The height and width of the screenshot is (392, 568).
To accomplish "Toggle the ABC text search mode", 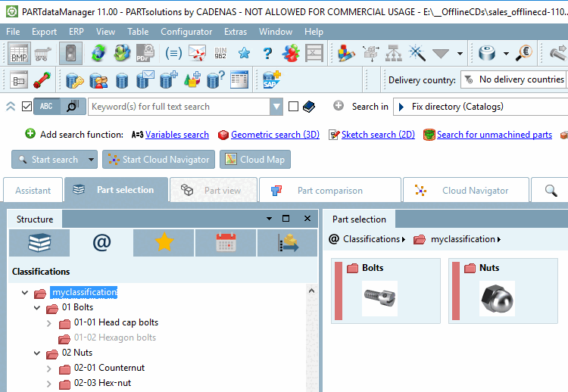I will click(x=46, y=107).
